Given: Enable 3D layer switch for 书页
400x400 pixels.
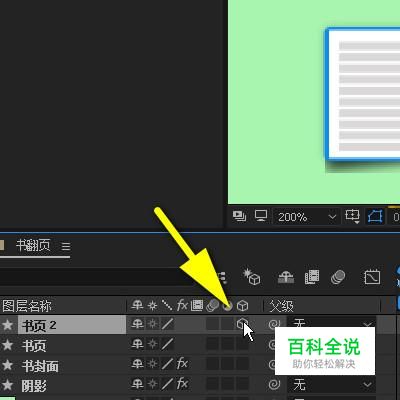Looking at the screenshot, I should (242, 344).
